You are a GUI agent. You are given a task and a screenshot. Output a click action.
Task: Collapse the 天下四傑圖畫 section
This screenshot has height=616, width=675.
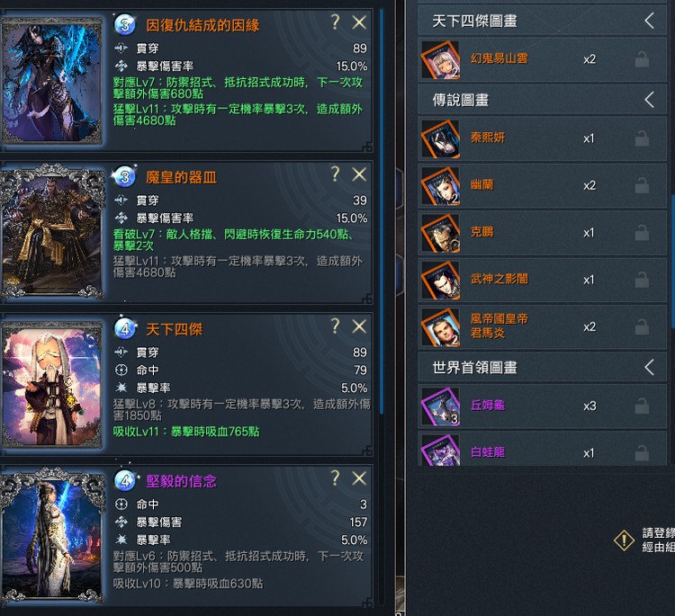click(x=650, y=21)
